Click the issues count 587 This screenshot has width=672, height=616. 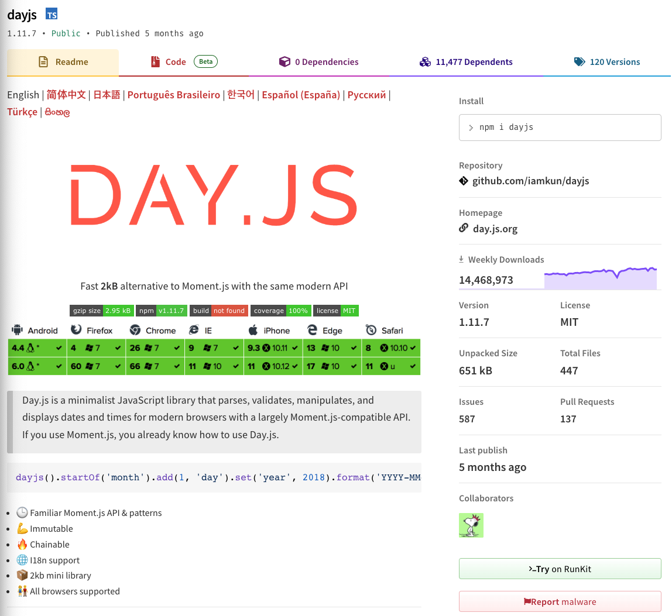[x=467, y=419]
